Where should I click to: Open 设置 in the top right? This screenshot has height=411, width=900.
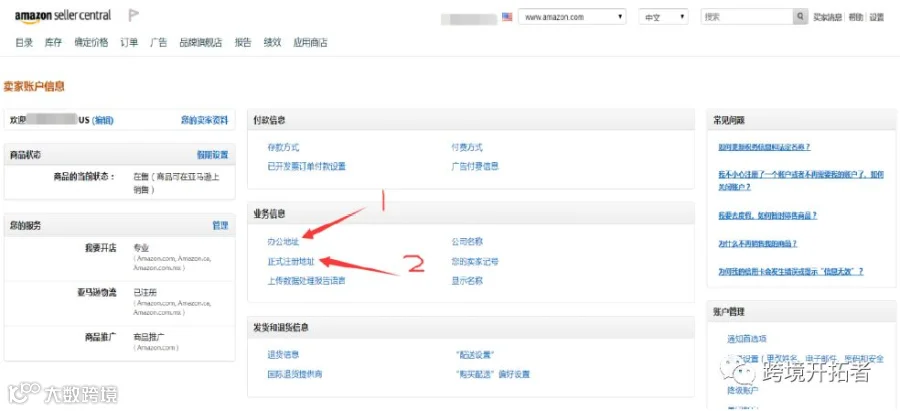pyautogui.click(x=876, y=17)
